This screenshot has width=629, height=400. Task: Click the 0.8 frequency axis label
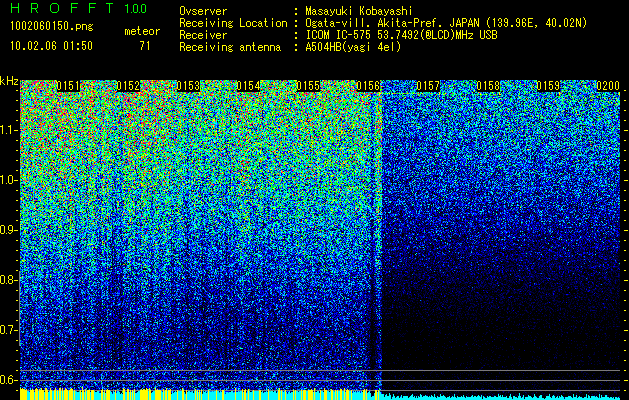coord(9,280)
